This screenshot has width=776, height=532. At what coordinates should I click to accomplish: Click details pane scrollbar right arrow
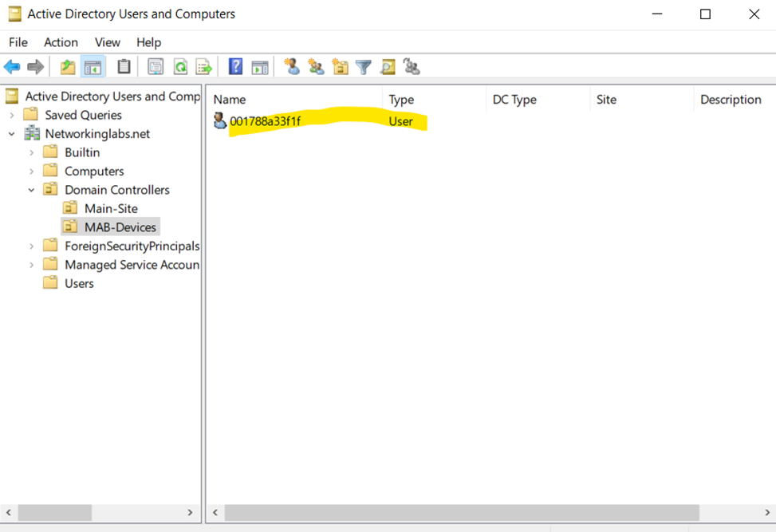(x=767, y=513)
